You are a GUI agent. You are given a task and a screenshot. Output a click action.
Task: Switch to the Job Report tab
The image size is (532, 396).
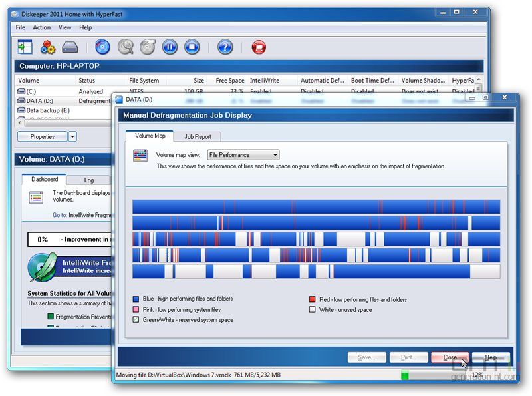(198, 136)
